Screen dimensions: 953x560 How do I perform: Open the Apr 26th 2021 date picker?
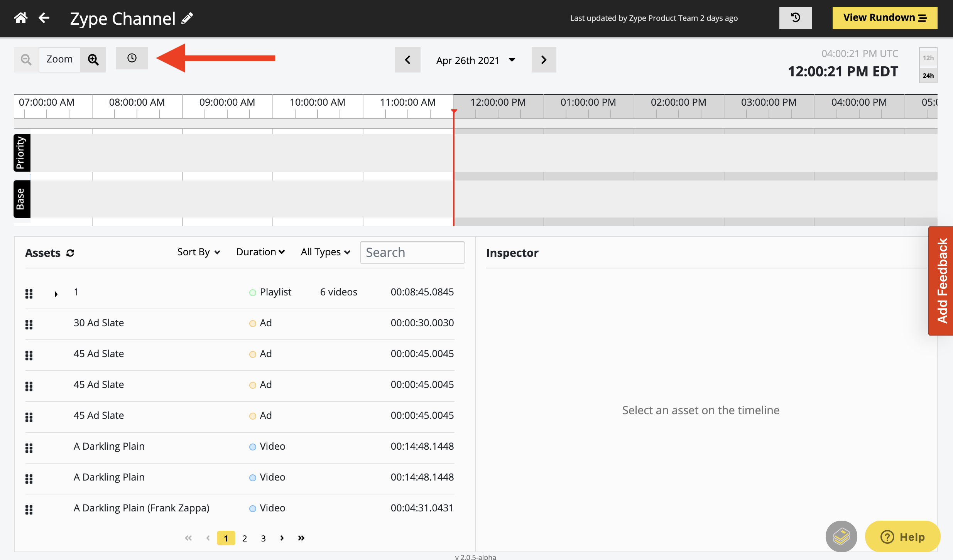click(x=476, y=60)
